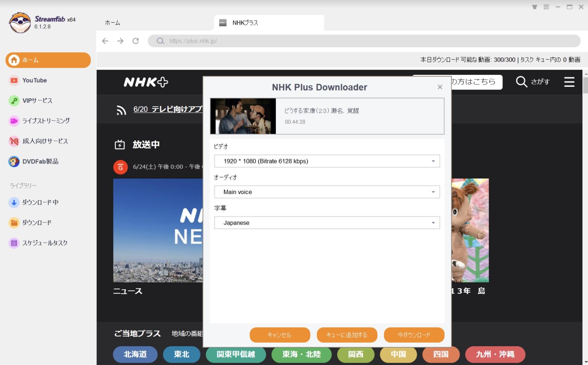Select the 四国 region button
Screen dimensions: 588x365
pos(441,354)
